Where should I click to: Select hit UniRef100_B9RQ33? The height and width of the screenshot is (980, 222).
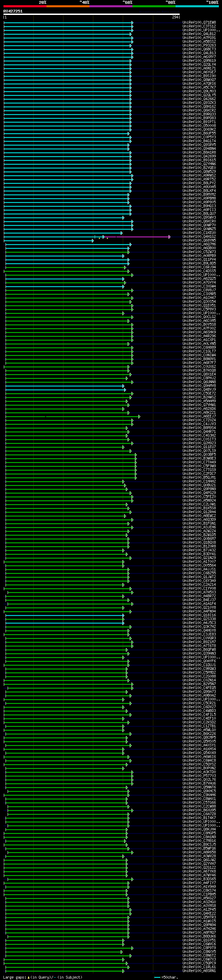tap(199, 114)
